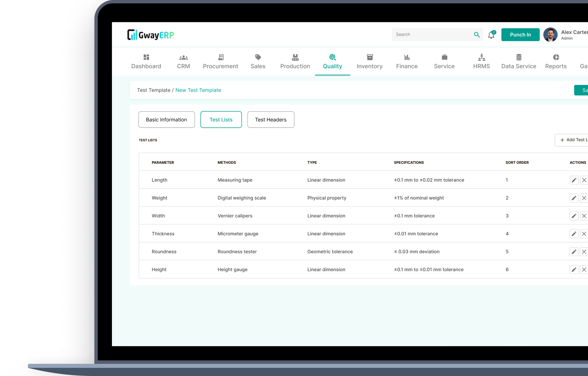
Task: Edit the Weight parameter entry
Action: pyautogui.click(x=574, y=198)
